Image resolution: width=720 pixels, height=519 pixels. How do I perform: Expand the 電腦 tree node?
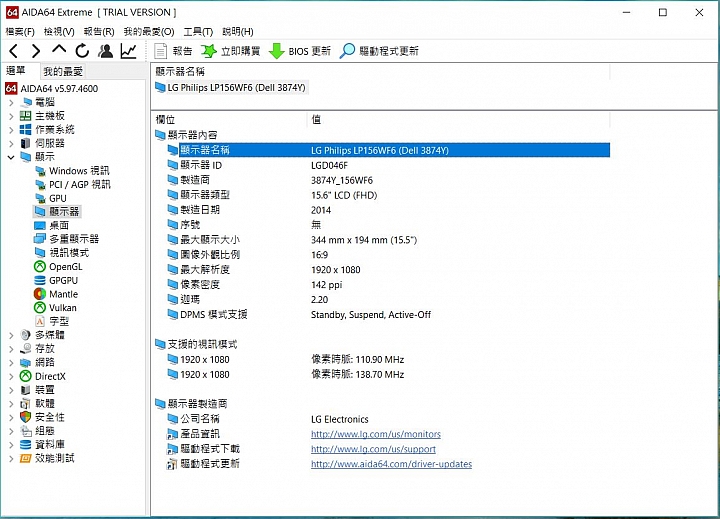tap(11, 102)
